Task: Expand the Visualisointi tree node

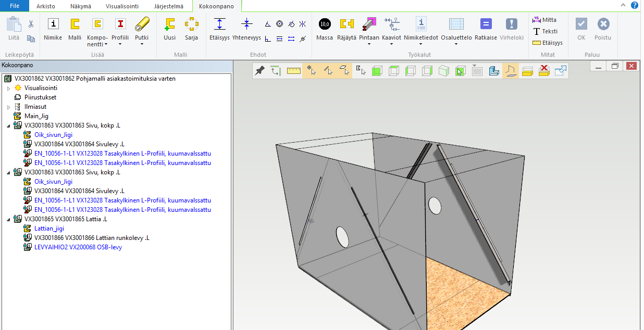Action: point(8,88)
